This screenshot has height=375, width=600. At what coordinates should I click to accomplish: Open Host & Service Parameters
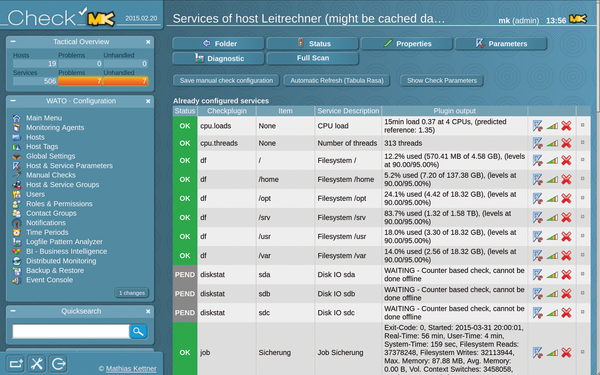[x=69, y=166]
